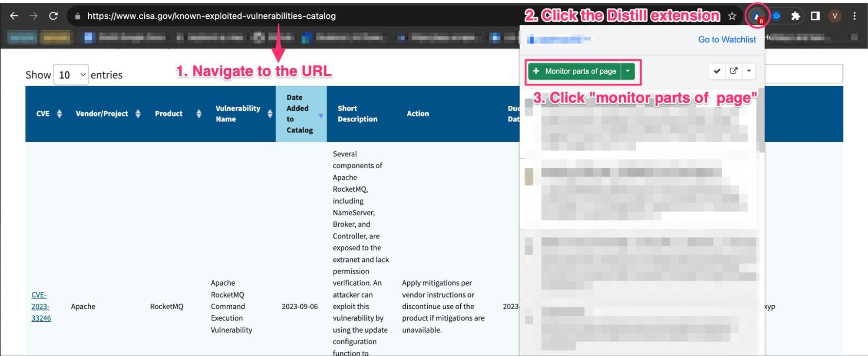Click the blue circular extension icon next to Distill
This screenshot has width=868, height=356.
(776, 16)
